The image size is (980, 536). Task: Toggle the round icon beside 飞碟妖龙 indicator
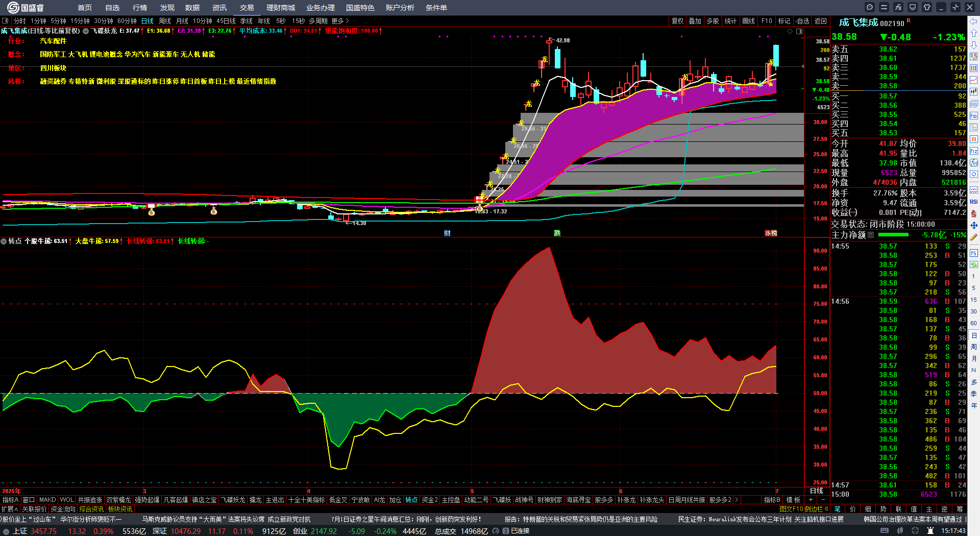pyautogui.click(x=86, y=31)
